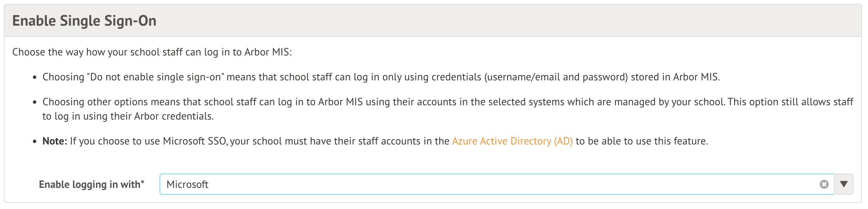Click the "Enable logging in with" label
Screen dimensions: 868x209
90,184
